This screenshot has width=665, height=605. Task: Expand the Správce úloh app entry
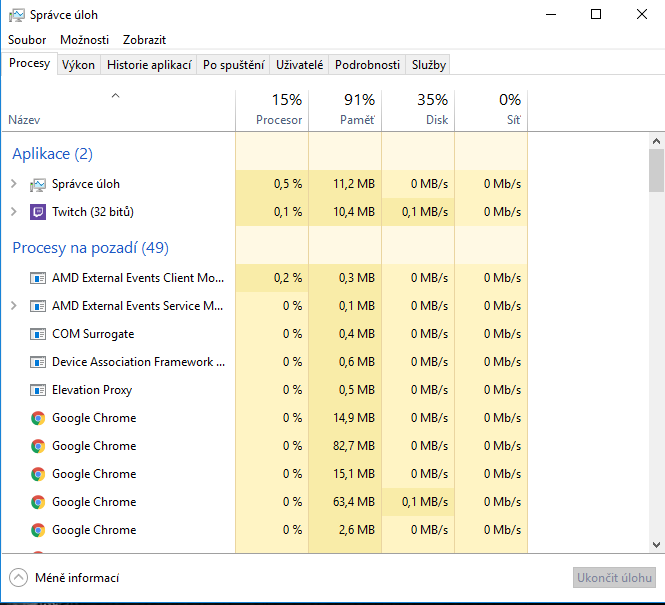point(13,184)
